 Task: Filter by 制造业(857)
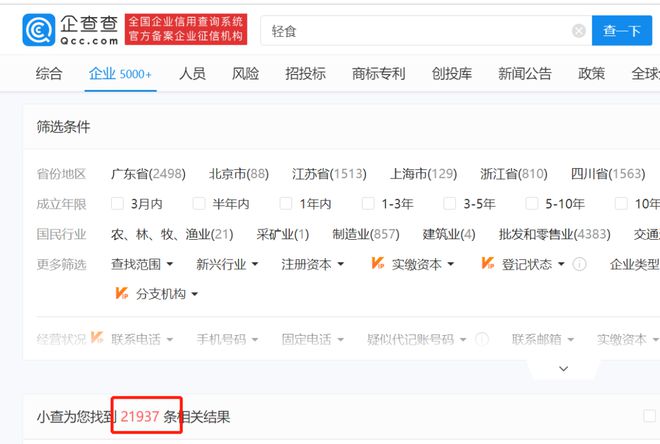click(366, 234)
